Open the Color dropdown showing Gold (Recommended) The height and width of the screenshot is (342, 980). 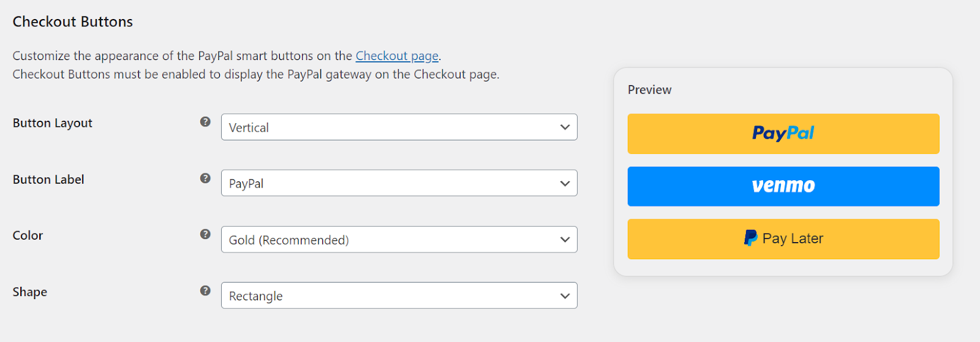tap(399, 240)
